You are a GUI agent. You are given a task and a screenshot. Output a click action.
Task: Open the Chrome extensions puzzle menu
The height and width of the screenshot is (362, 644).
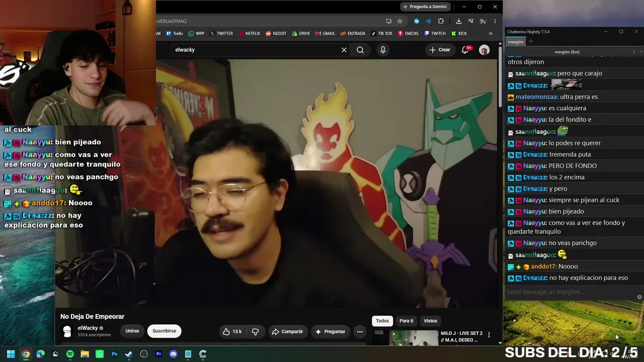pos(441,21)
